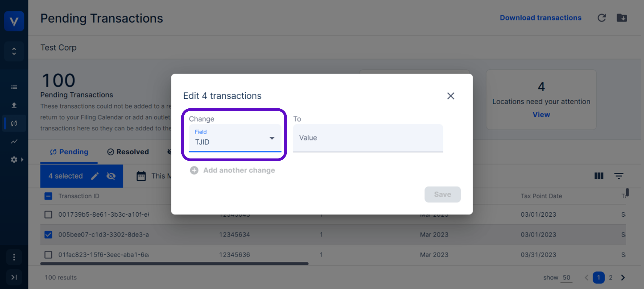The width and height of the screenshot is (644, 289).
Task: Expand the settings gear submenu arrow
Action: click(22, 160)
